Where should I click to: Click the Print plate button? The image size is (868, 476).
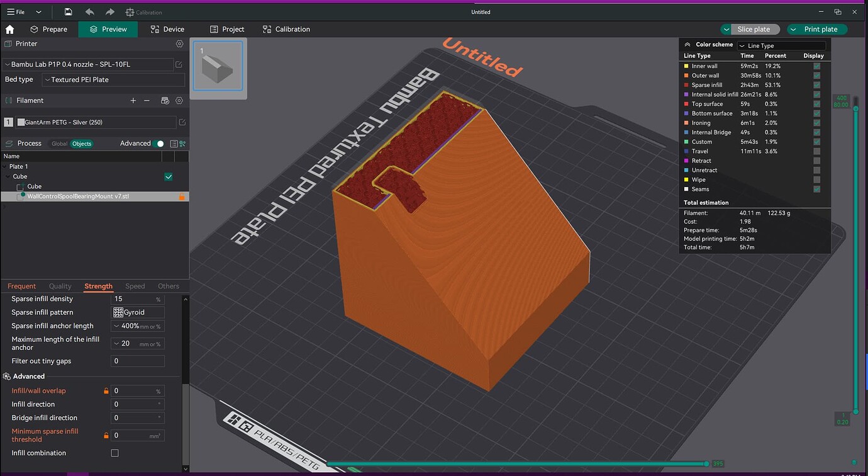(x=821, y=30)
